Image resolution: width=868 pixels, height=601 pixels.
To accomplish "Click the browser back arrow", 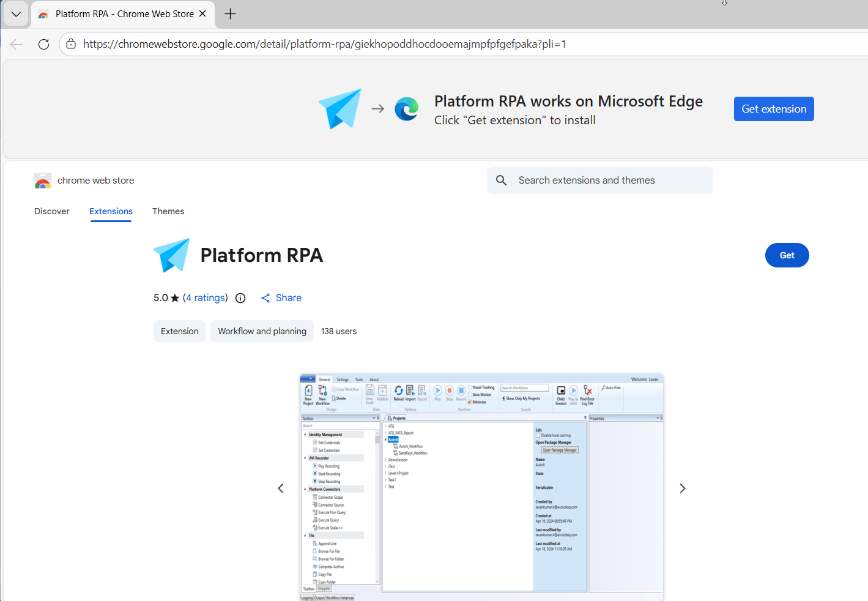I will (17, 44).
